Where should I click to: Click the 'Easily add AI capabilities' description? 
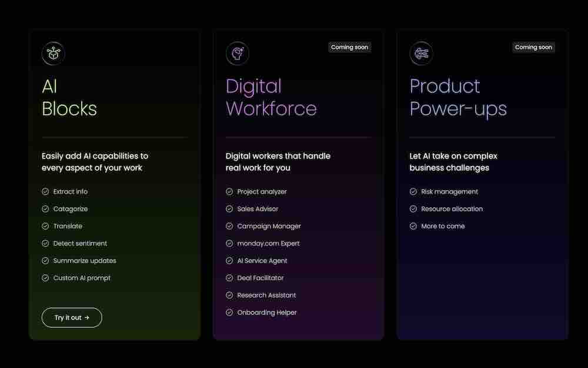click(95, 162)
